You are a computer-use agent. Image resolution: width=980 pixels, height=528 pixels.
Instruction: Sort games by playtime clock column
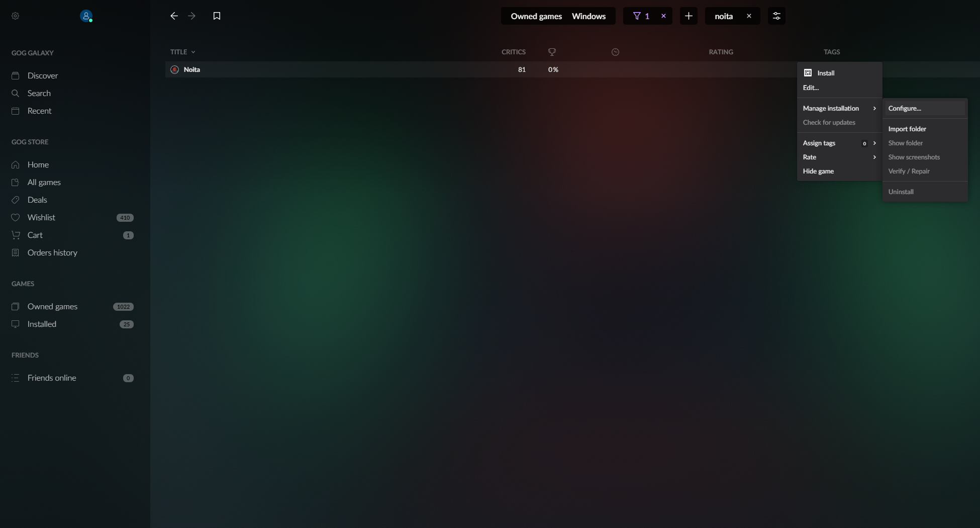[x=615, y=52]
